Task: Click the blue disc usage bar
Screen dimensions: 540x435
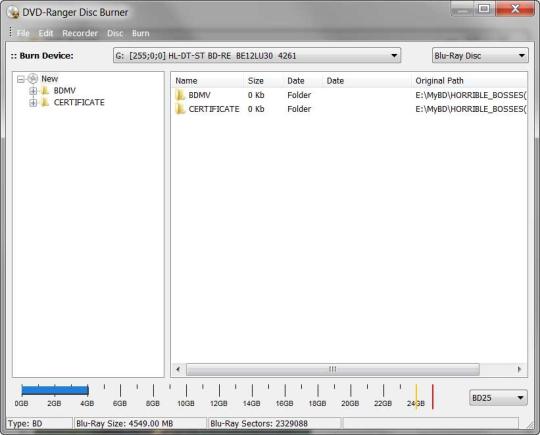Action: [x=55, y=390]
